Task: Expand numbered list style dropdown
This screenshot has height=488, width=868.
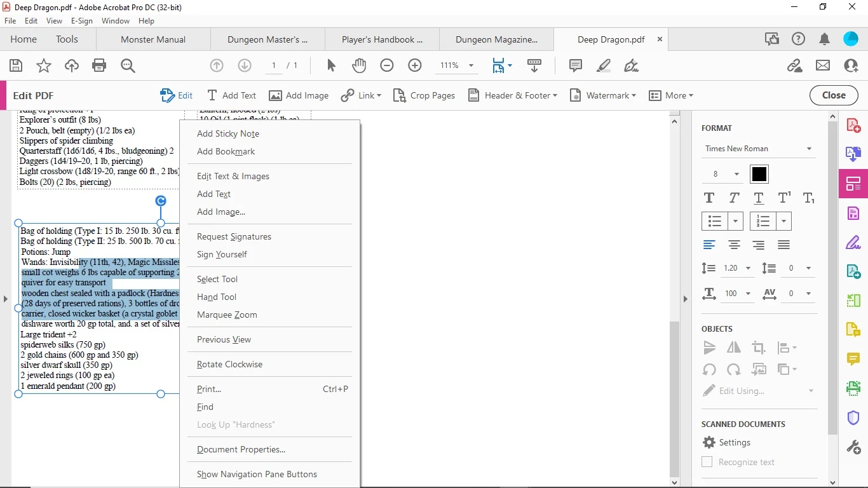Action: tap(784, 221)
